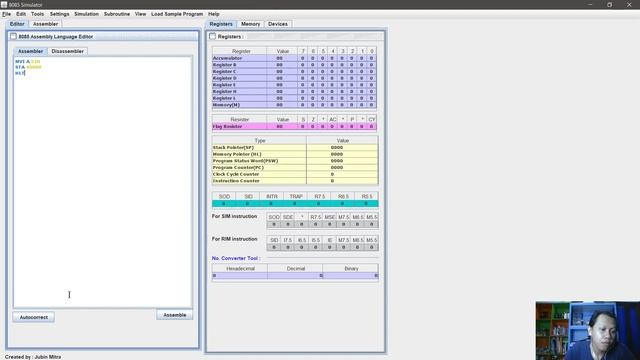Switch to the Registers tab

[x=221, y=24]
